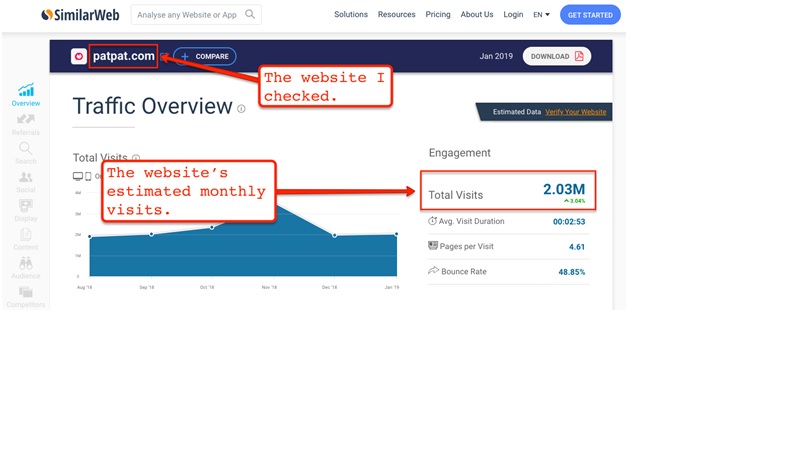Image resolution: width=800 pixels, height=450 pixels.
Task: Click the Avg. Visit Duration clock icon
Action: [432, 221]
